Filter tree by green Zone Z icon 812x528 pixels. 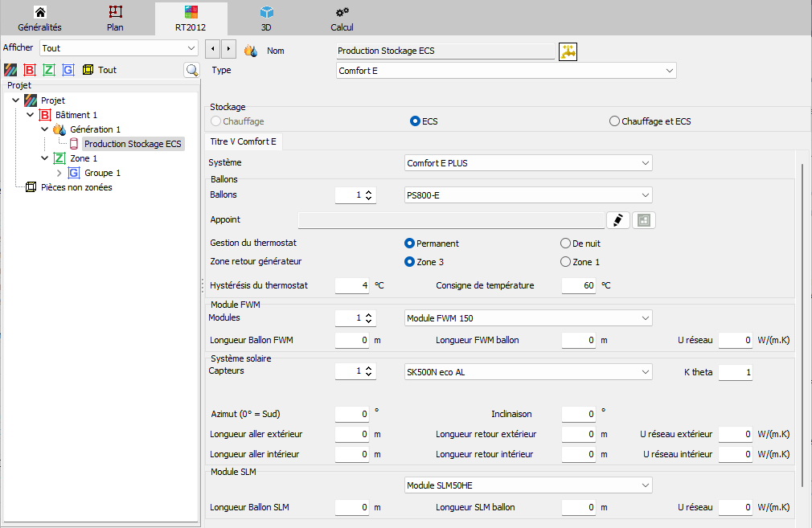tap(49, 70)
